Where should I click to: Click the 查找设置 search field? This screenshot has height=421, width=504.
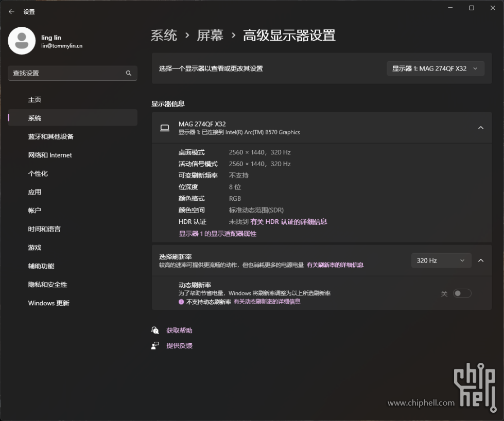(73, 73)
